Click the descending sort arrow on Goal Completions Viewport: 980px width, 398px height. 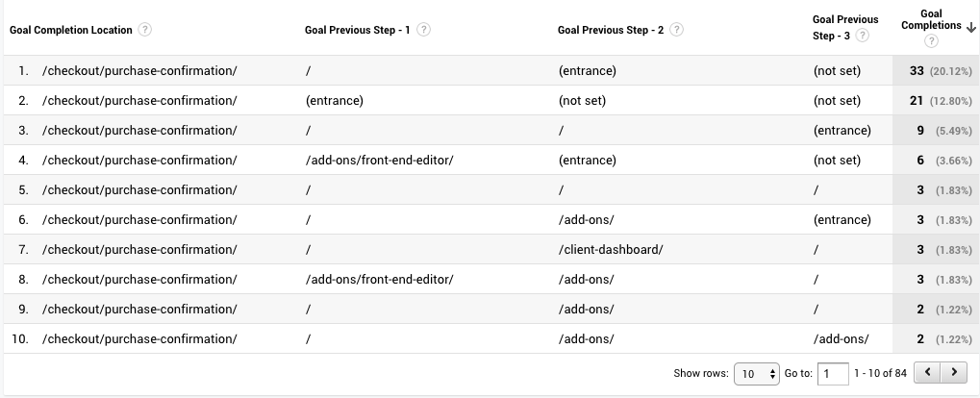click(x=971, y=27)
